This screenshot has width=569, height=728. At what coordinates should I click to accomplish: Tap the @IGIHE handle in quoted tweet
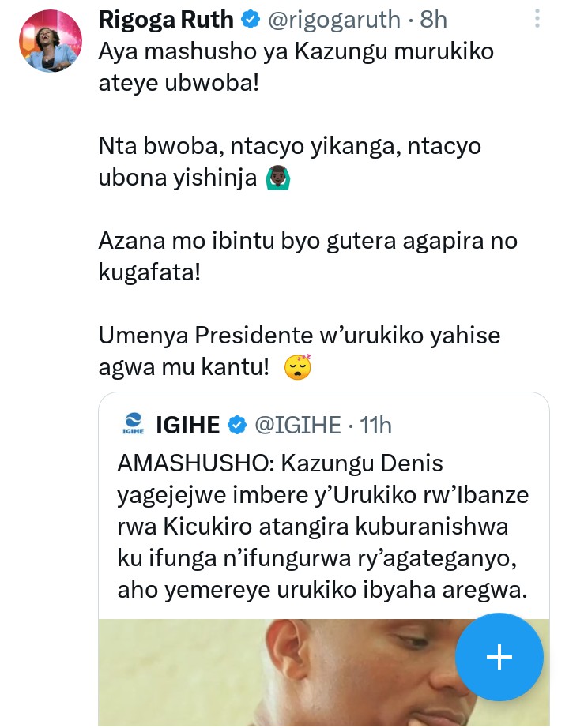pos(296,426)
